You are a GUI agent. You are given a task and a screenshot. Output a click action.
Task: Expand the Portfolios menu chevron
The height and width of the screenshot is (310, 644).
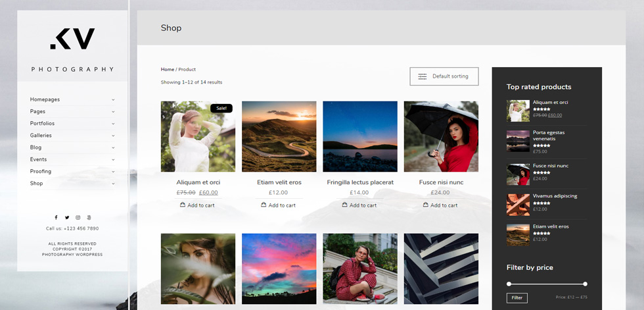[x=113, y=123]
